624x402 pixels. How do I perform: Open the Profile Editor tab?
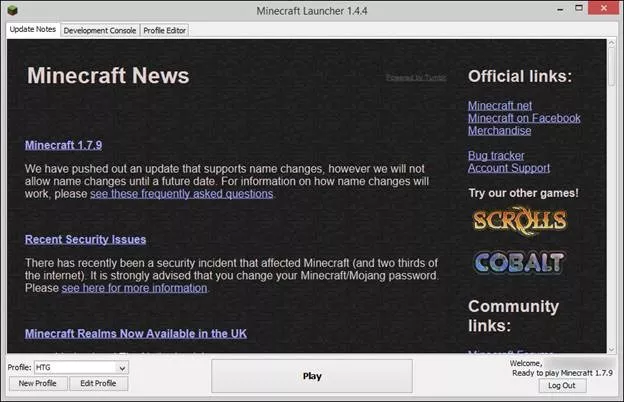164,30
